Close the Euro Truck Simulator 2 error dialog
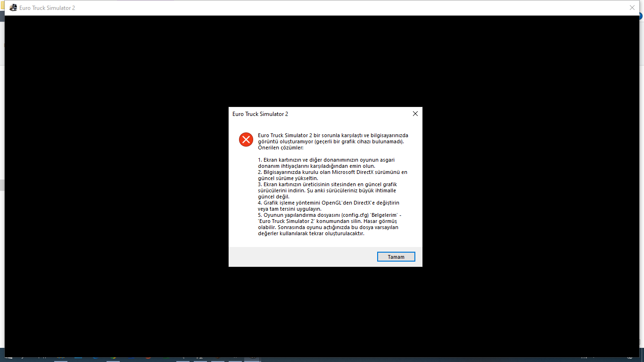The height and width of the screenshot is (362, 644). coord(415,114)
